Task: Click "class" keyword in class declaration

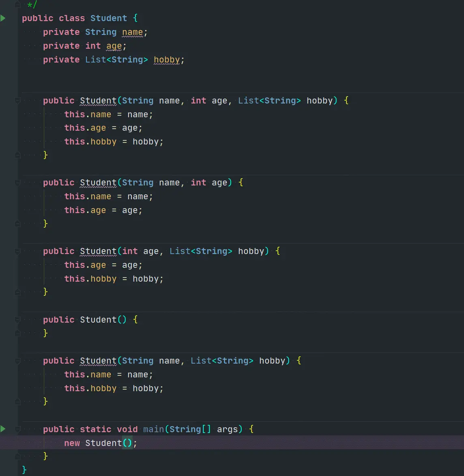Action: (72, 18)
